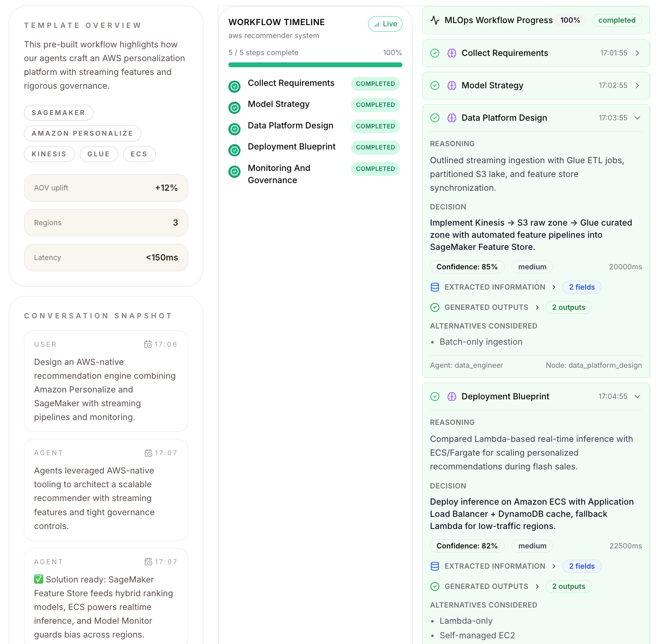660x644 pixels.
Task: Click the 2 outputs badge under Deployment Blueprint
Action: 568,586
